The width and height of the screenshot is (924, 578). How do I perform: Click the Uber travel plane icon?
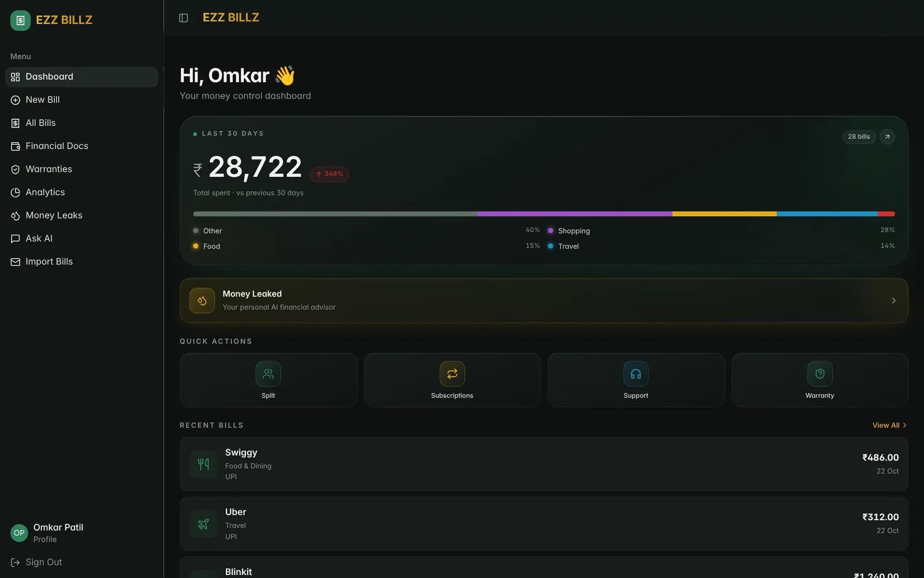(x=203, y=524)
